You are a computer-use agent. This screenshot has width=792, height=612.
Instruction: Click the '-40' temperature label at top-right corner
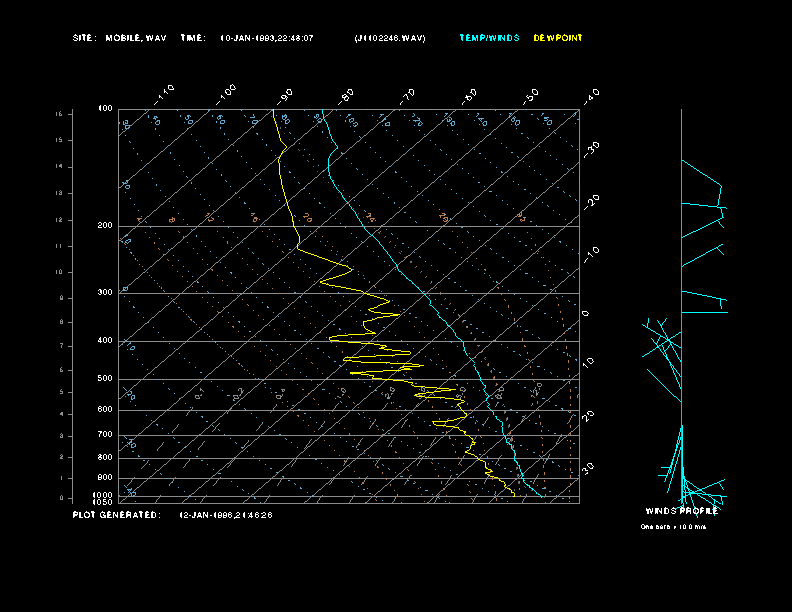tap(591, 96)
